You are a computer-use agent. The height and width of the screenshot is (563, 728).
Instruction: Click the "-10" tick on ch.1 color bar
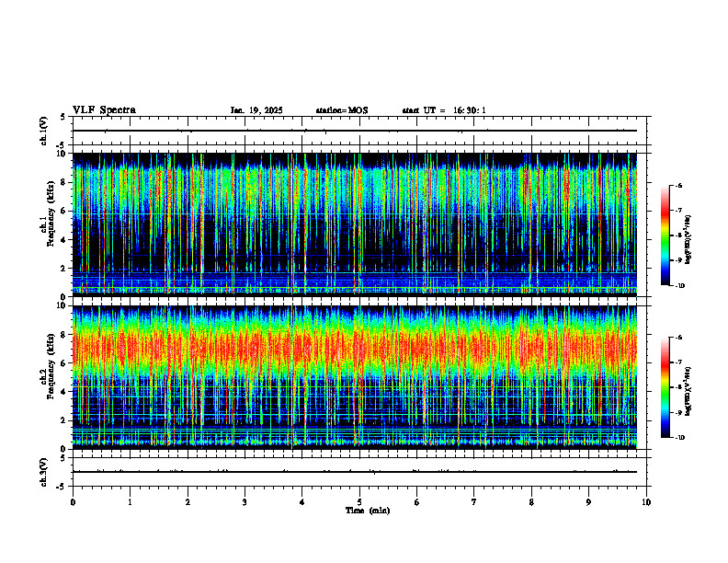679,286
